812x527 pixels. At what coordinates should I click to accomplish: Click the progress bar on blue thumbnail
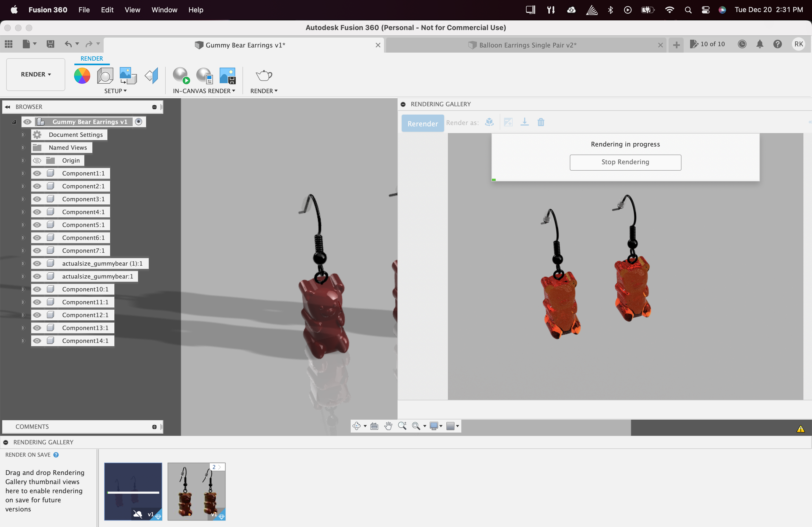(x=133, y=492)
